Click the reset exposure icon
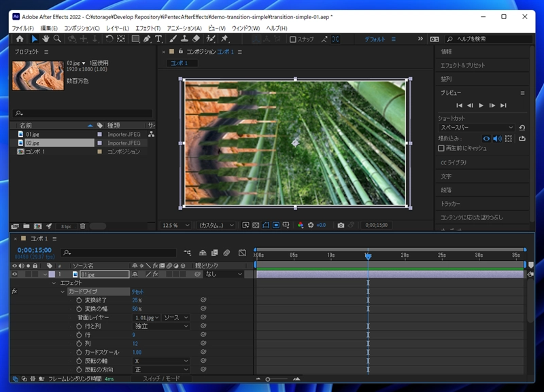The height and width of the screenshot is (392, 544). 311,226
